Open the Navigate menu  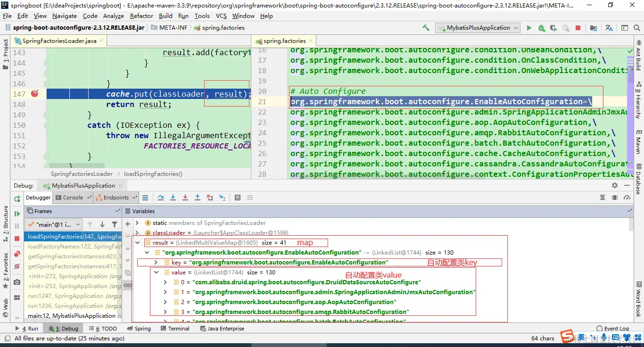[65, 16]
